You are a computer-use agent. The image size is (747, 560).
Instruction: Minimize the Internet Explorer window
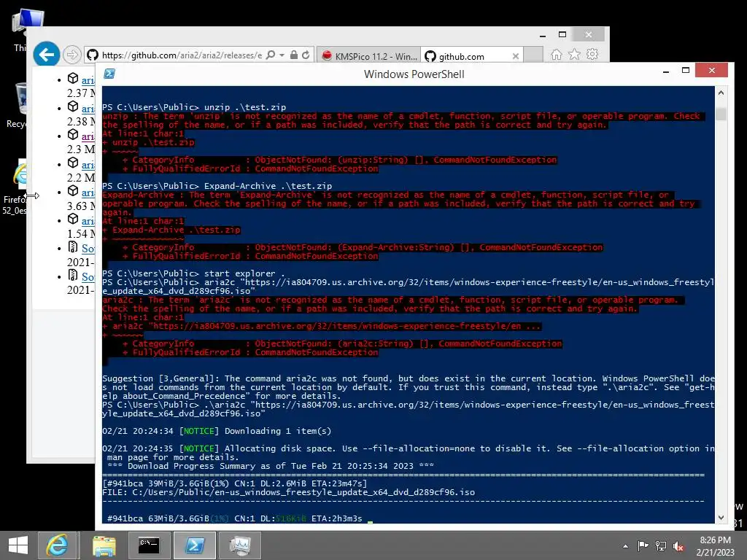point(543,35)
